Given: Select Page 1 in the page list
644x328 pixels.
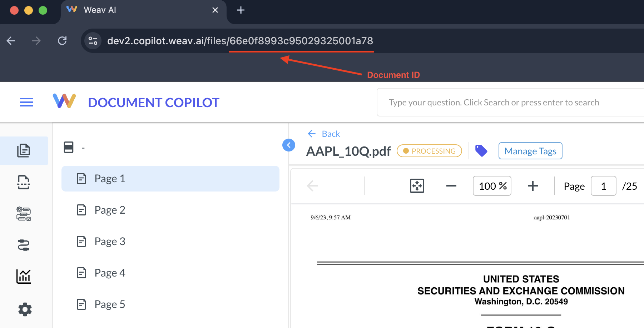Looking at the screenshot, I should pos(170,179).
